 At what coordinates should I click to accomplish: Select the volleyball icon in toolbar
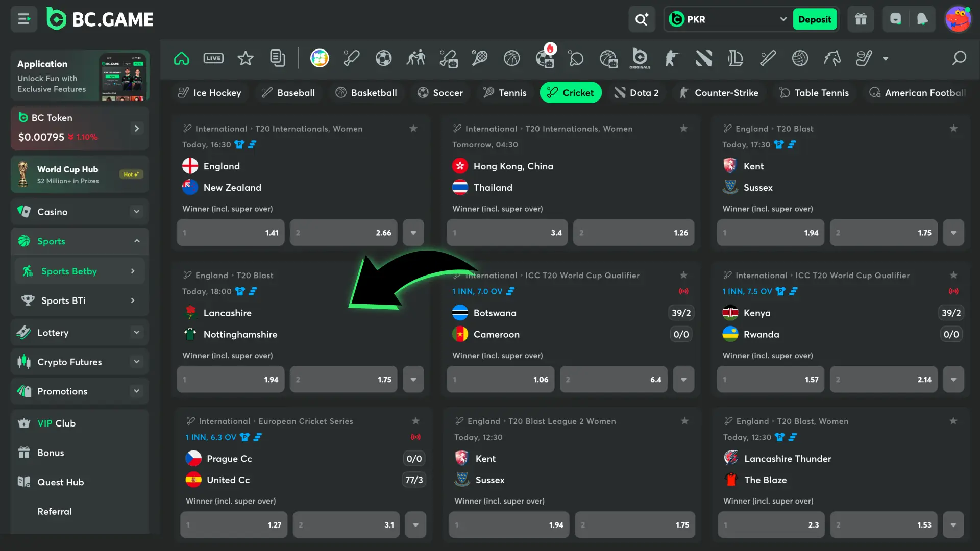(800, 58)
